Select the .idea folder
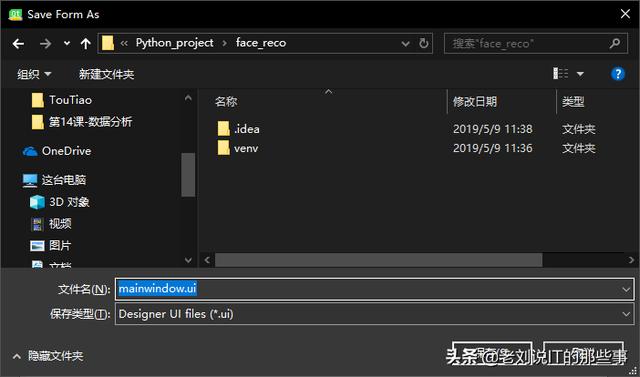 tap(247, 129)
